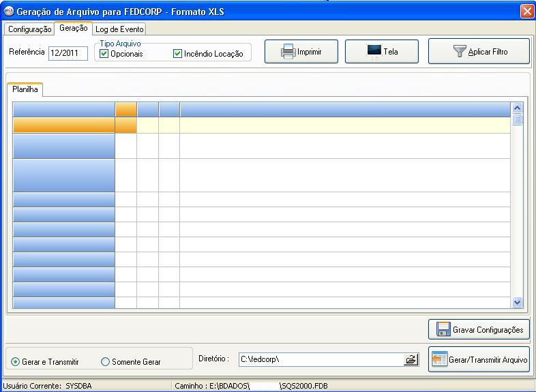This screenshot has width=536, height=392.
Task: Select the highlighted orange first row header
Action: tap(64, 125)
